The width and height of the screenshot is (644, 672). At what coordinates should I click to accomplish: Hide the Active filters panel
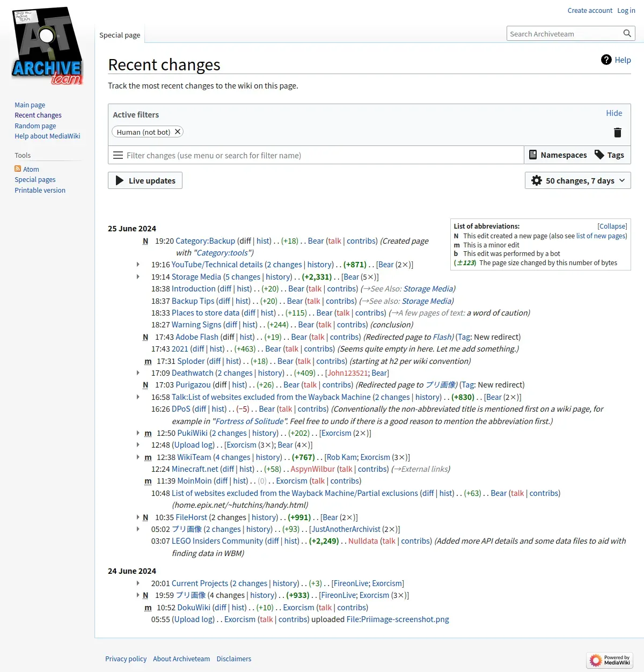[614, 113]
